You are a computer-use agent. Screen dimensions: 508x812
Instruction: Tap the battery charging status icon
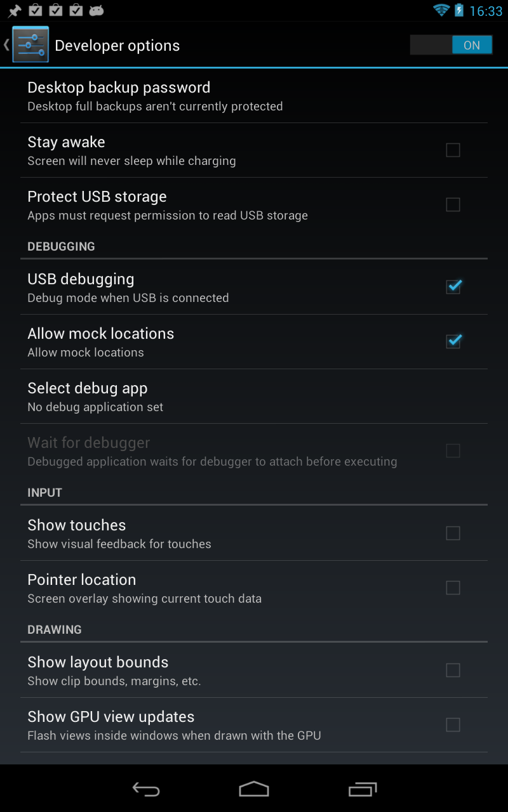click(458, 10)
